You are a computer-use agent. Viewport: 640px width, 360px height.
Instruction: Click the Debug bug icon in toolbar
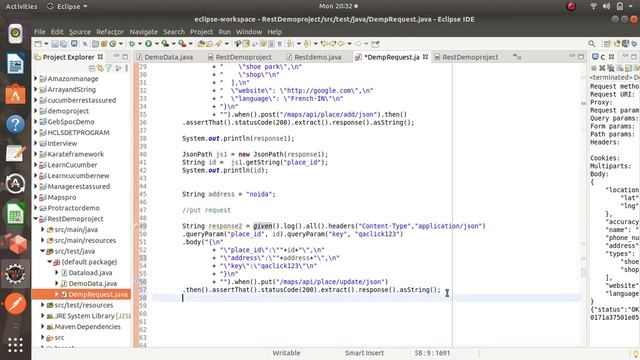click(x=132, y=44)
